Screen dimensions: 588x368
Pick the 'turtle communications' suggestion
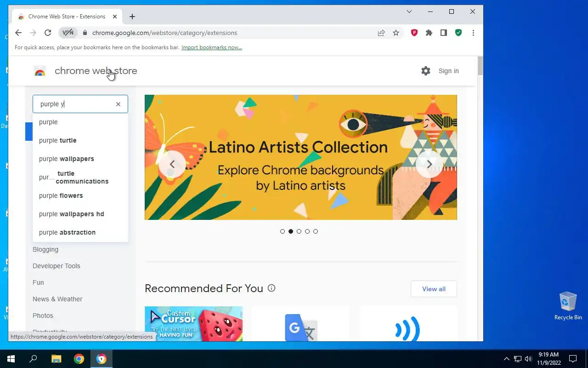pyautogui.click(x=80, y=177)
